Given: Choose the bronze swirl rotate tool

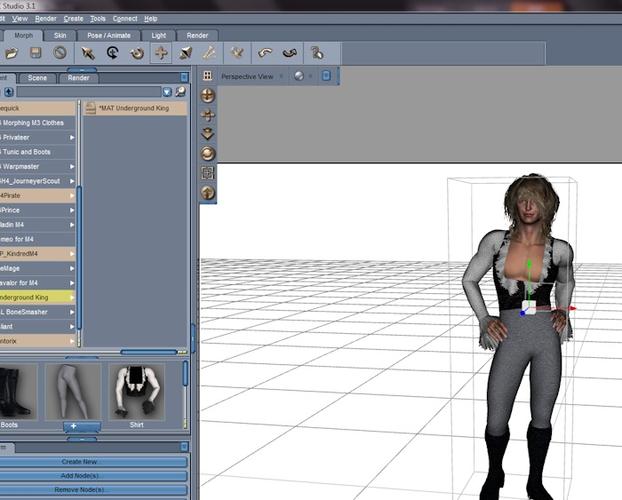Looking at the screenshot, I should 137,53.
